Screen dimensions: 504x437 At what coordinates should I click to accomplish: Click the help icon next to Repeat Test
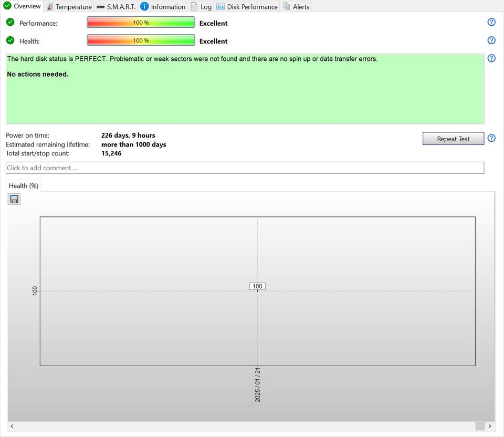click(x=491, y=138)
